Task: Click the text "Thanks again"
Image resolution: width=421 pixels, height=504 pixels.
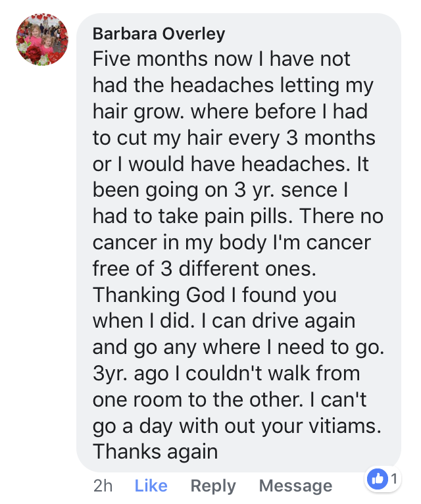Action: pos(155,451)
